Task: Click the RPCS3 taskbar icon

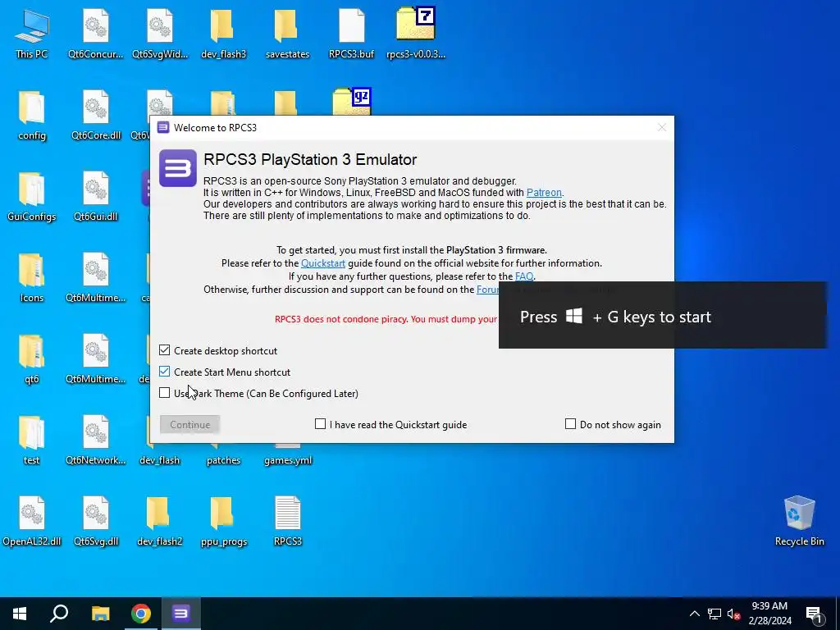Action: pos(181,614)
